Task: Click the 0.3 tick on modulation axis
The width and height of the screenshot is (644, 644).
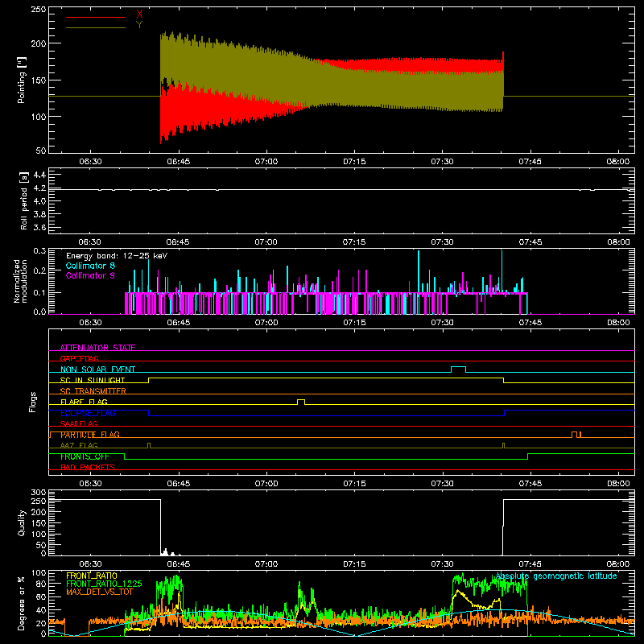Action: [39, 251]
